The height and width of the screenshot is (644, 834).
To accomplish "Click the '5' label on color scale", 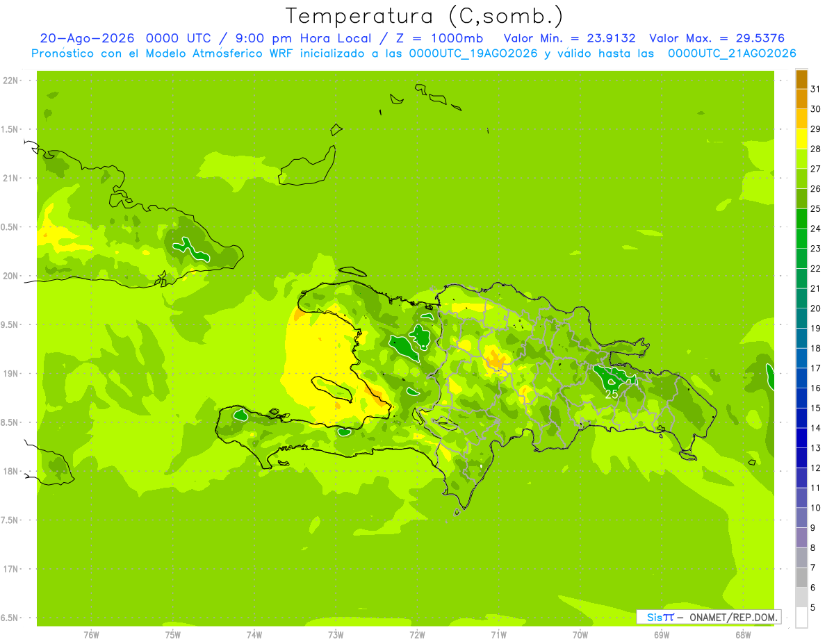I will (812, 608).
